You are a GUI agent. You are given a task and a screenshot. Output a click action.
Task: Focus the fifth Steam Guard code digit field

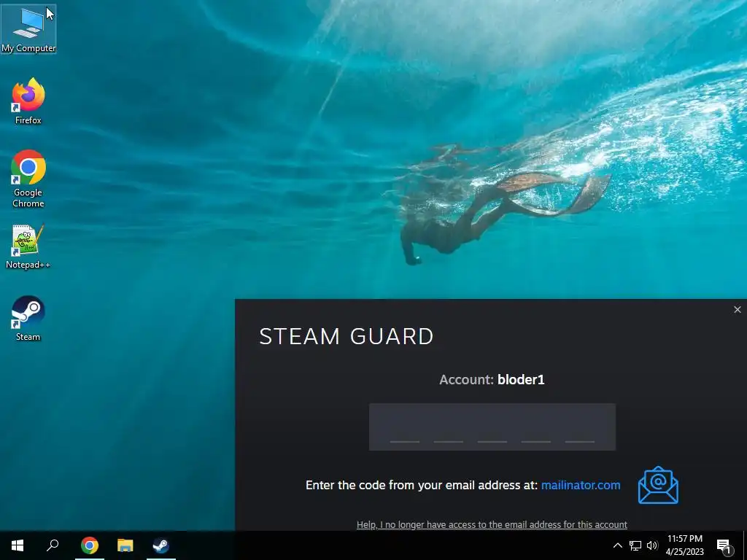(580, 427)
